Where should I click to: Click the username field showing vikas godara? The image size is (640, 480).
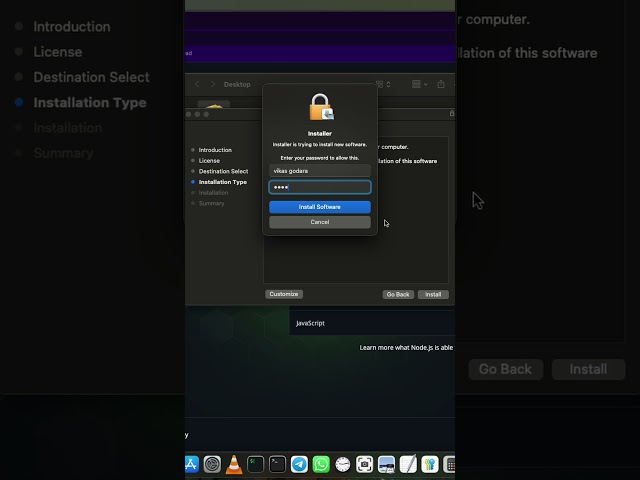(320, 171)
